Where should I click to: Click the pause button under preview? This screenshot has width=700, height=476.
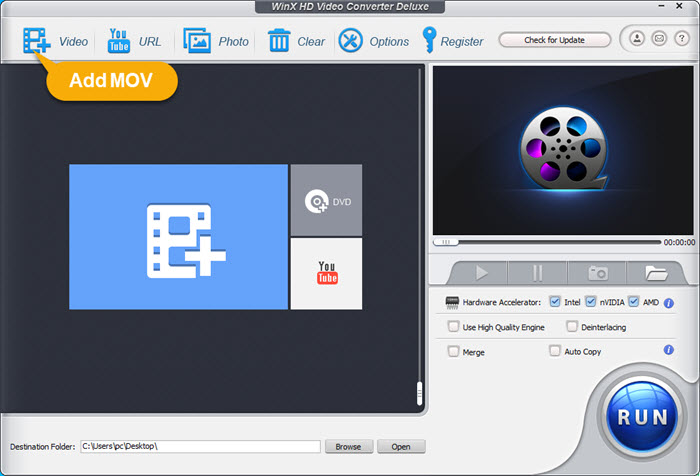pos(538,272)
